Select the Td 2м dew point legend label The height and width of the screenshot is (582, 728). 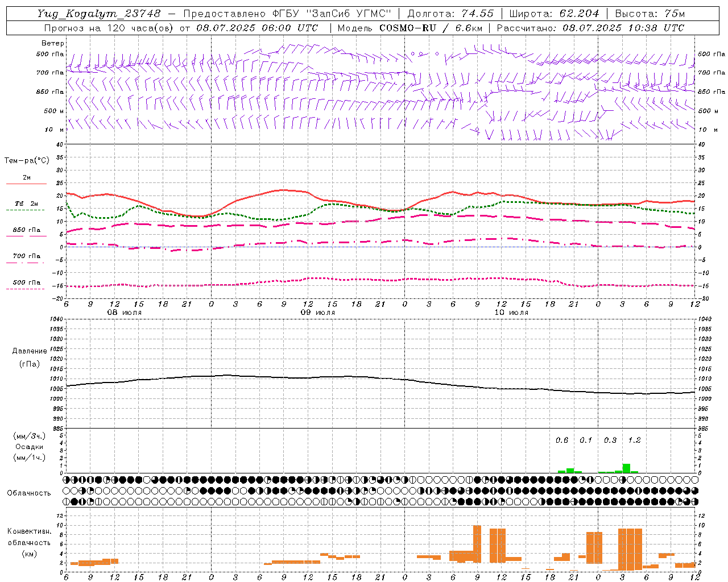tap(26, 203)
